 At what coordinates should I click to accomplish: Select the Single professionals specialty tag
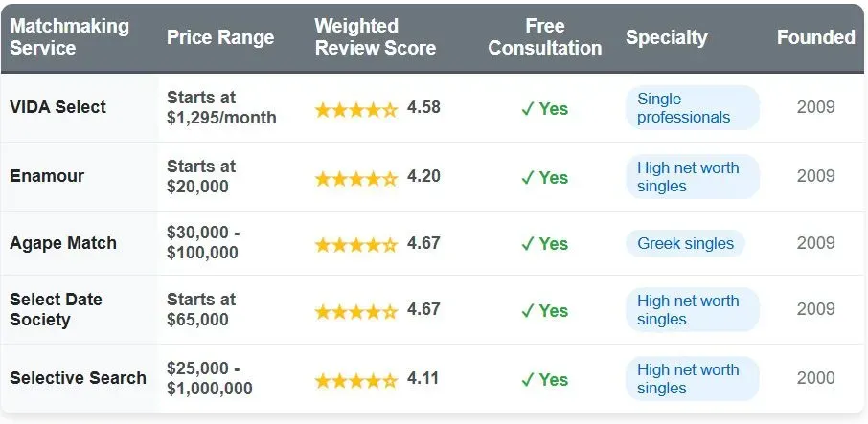point(692,108)
